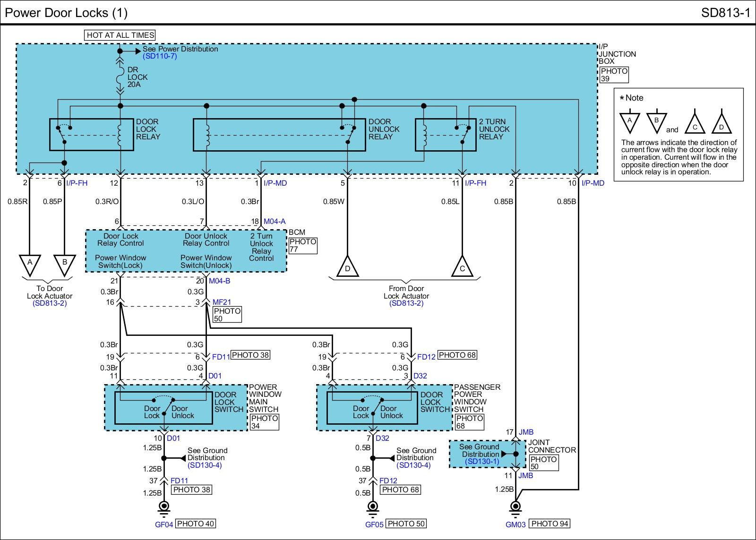Select the triangle C connector under the 0.85L wire
The width and height of the screenshot is (756, 540).
(462, 267)
